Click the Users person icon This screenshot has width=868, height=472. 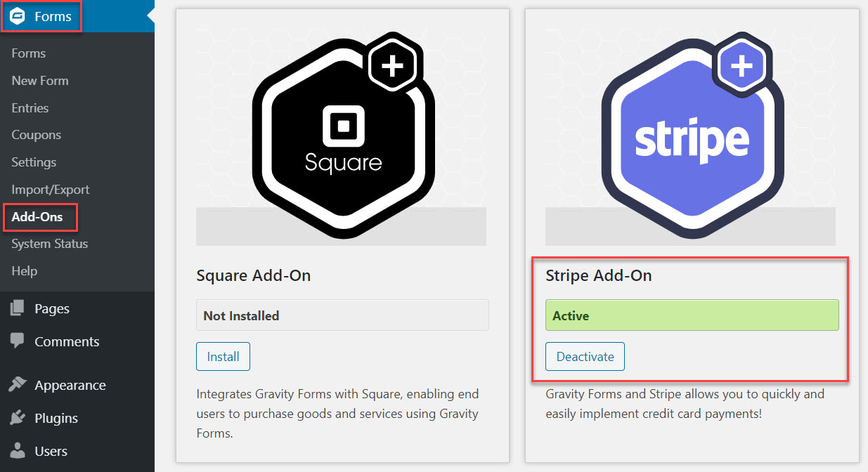18,451
